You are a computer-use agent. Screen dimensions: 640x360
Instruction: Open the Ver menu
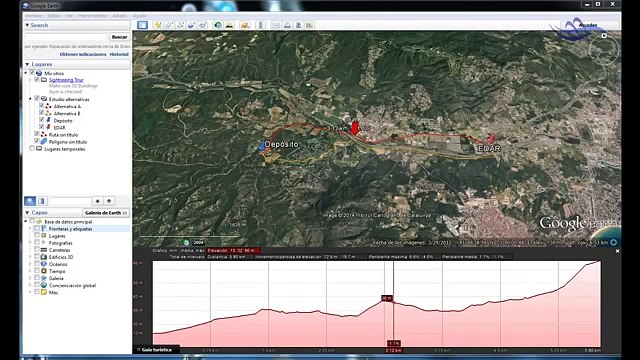[x=69, y=16]
